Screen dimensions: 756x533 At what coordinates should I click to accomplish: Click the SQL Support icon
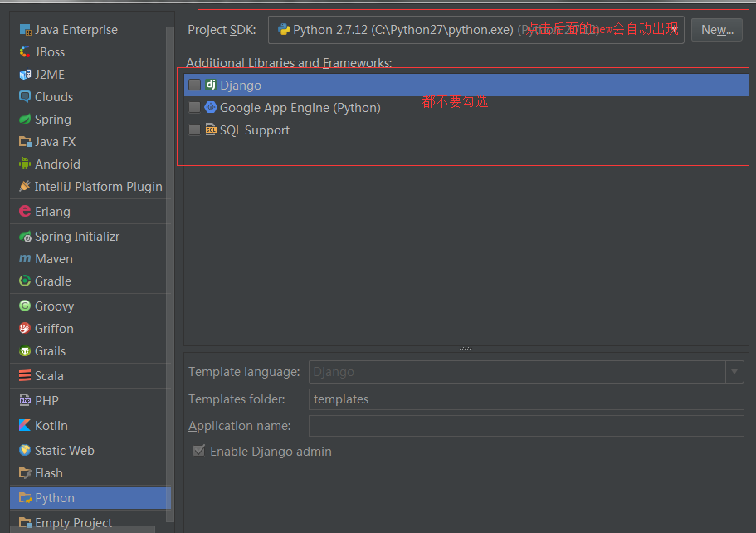tap(211, 130)
